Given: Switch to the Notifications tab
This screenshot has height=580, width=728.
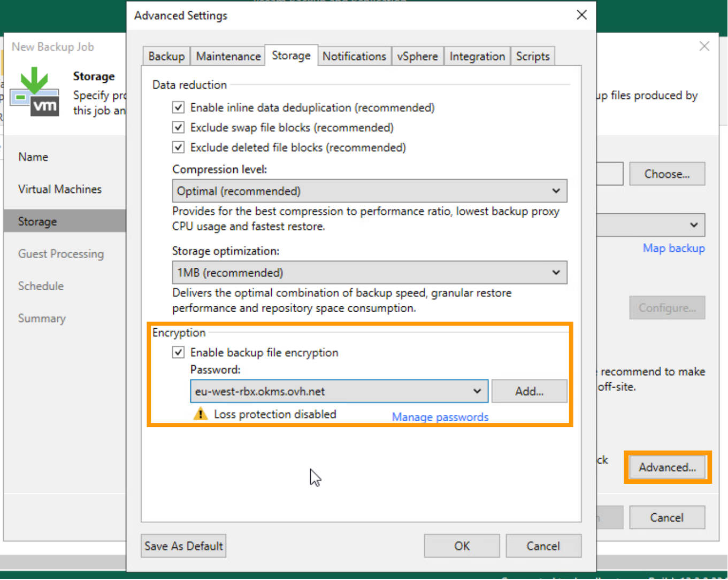Looking at the screenshot, I should click(x=354, y=56).
